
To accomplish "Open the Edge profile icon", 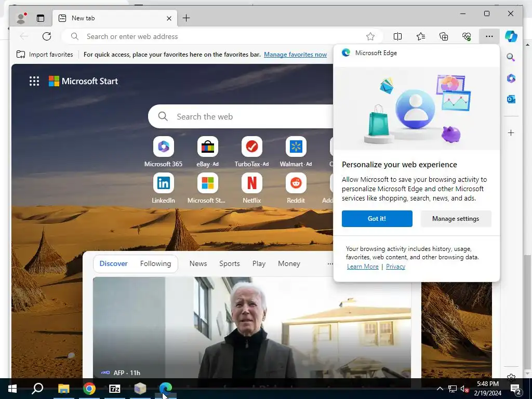I will click(x=22, y=18).
